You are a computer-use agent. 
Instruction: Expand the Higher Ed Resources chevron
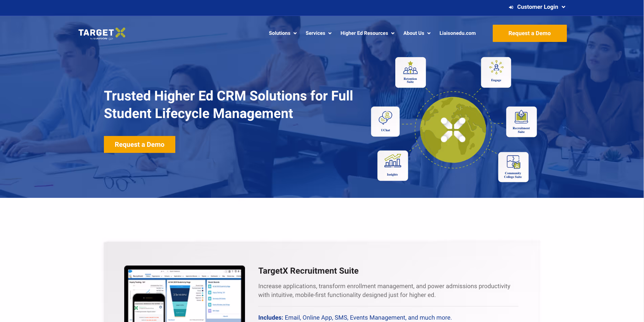click(393, 33)
